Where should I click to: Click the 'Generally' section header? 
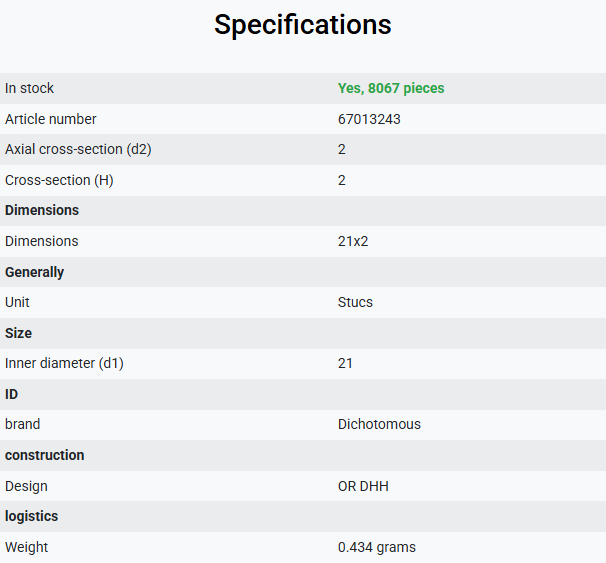pos(34,272)
